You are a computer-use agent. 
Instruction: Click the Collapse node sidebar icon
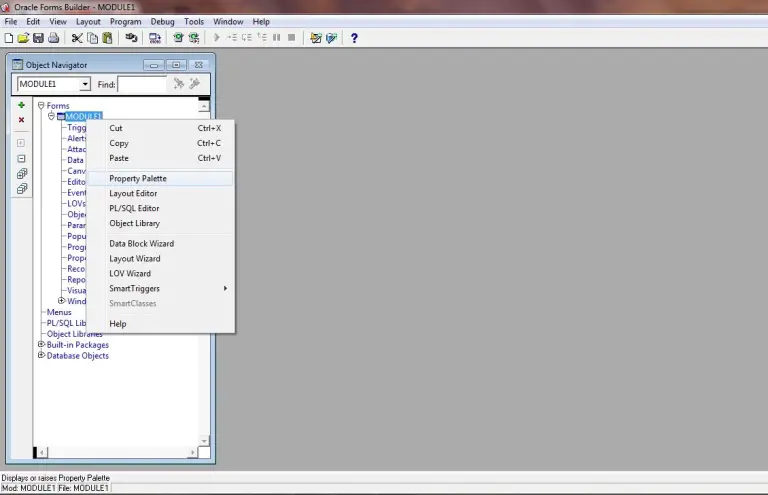pyautogui.click(x=21, y=159)
